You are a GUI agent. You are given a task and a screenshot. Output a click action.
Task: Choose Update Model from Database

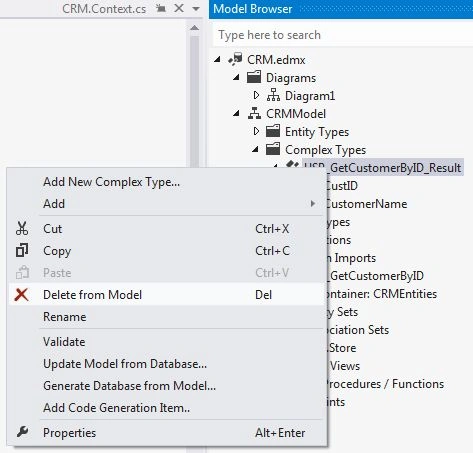pyautogui.click(x=125, y=364)
